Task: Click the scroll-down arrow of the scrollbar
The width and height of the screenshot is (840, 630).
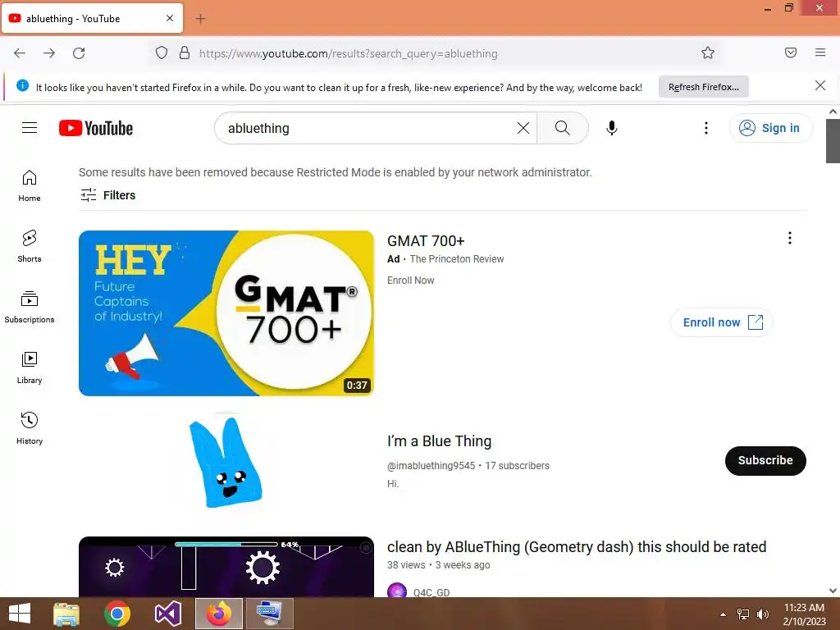Action: point(833,591)
